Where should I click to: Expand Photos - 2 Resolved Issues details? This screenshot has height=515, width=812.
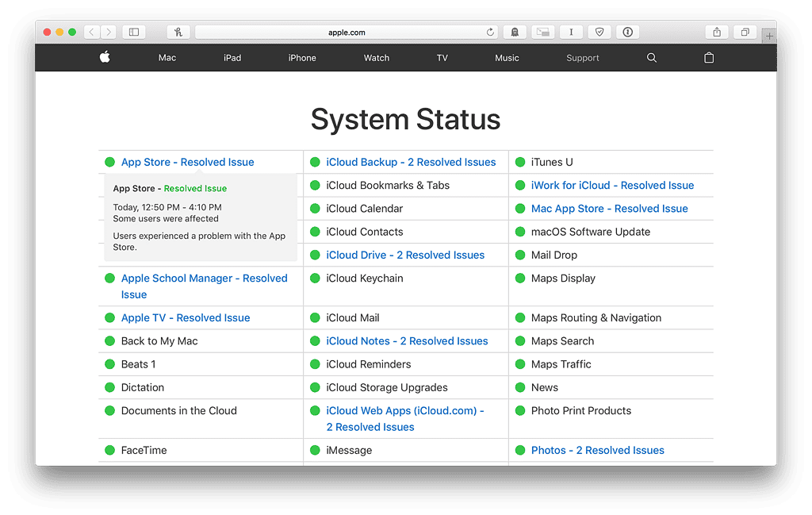(x=597, y=450)
